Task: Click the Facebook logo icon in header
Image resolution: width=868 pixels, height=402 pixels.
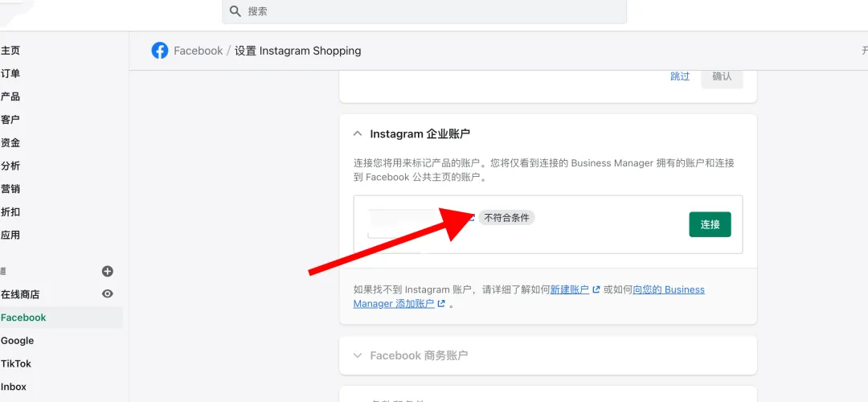Action: (159, 51)
